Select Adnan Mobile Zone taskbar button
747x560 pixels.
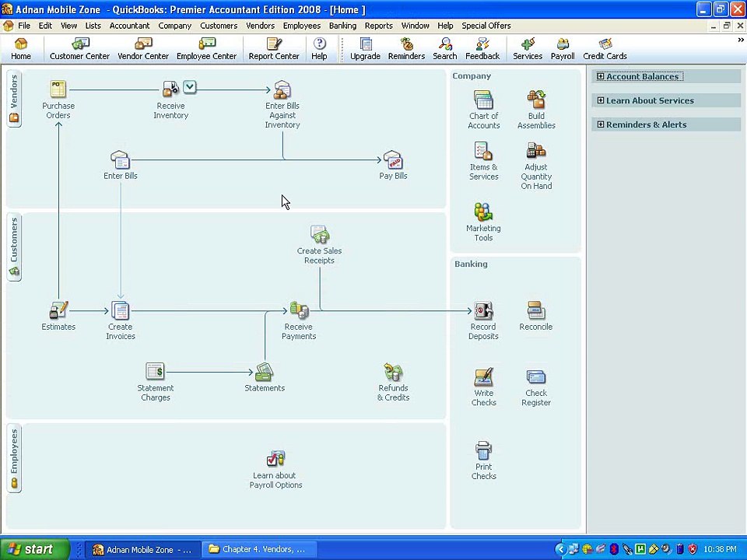tap(143, 550)
